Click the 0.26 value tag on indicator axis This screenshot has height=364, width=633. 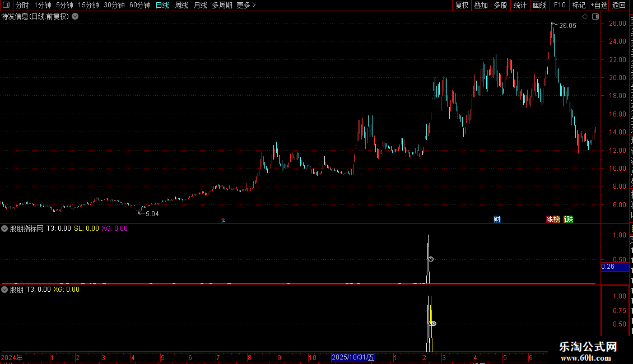coord(615,267)
